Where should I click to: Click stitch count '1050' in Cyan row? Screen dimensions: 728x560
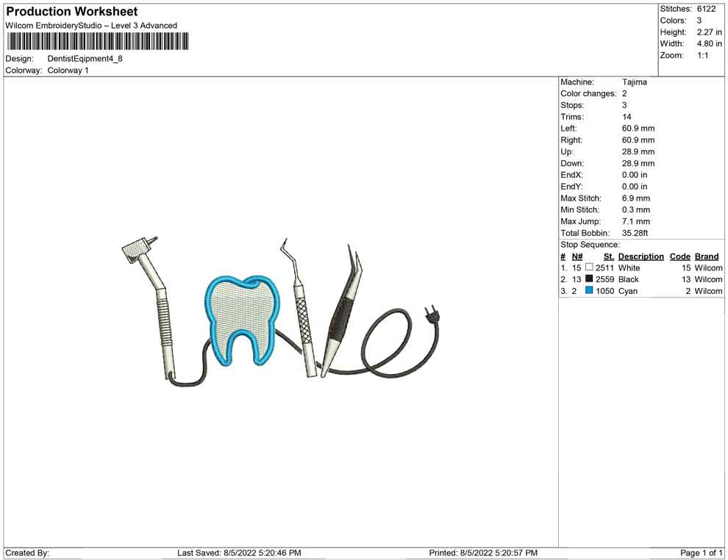(x=604, y=291)
